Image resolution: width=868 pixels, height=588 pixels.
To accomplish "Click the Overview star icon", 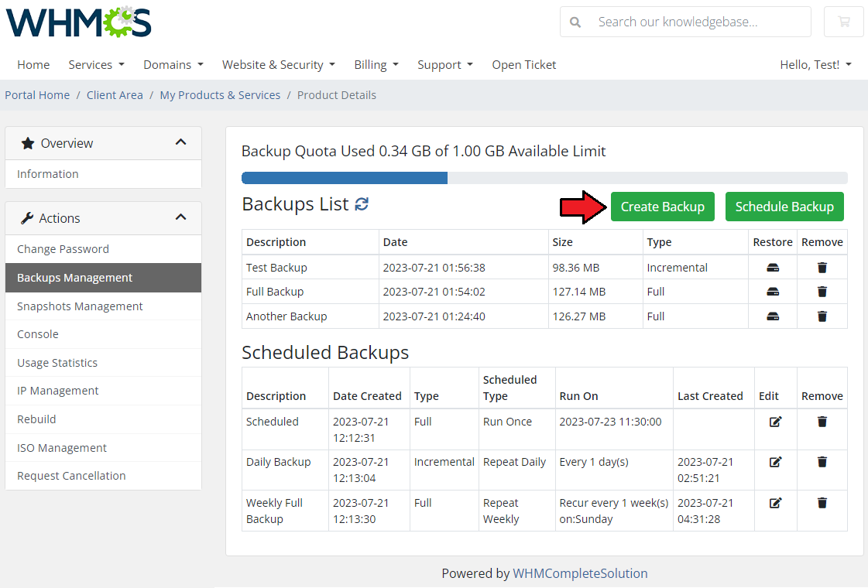I will pyautogui.click(x=28, y=143).
